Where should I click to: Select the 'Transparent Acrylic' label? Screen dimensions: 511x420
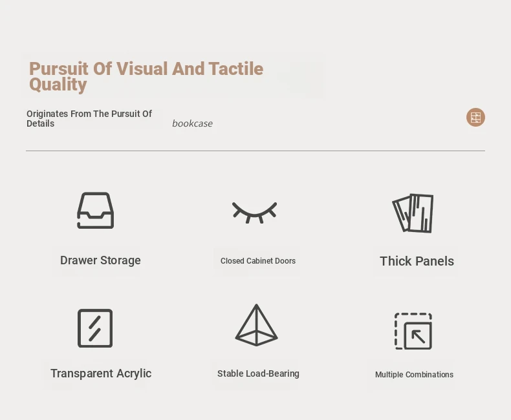pos(101,373)
